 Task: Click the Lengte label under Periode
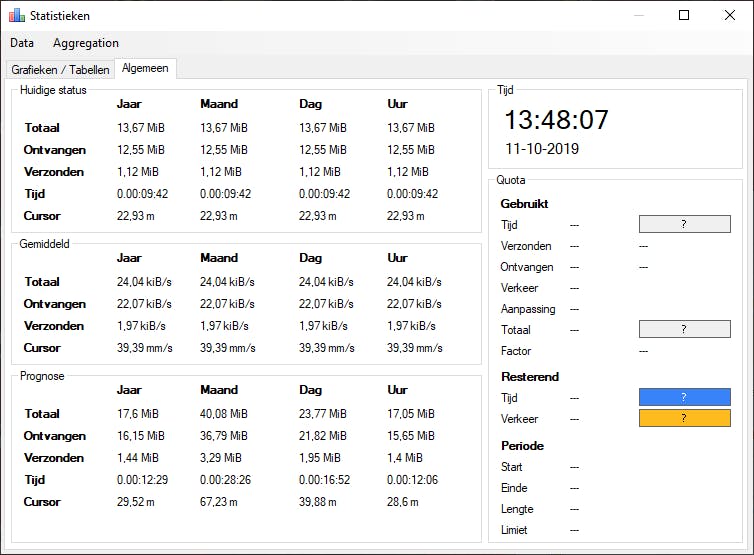517,509
